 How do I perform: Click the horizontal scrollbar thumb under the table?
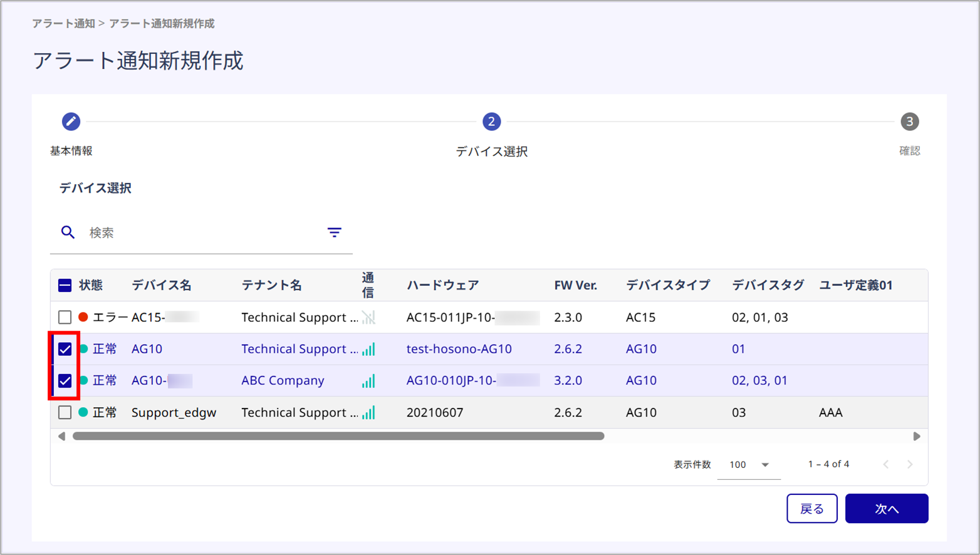pos(338,436)
